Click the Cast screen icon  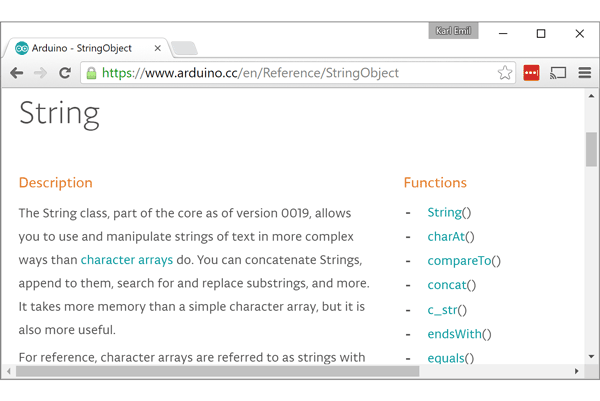point(558,73)
